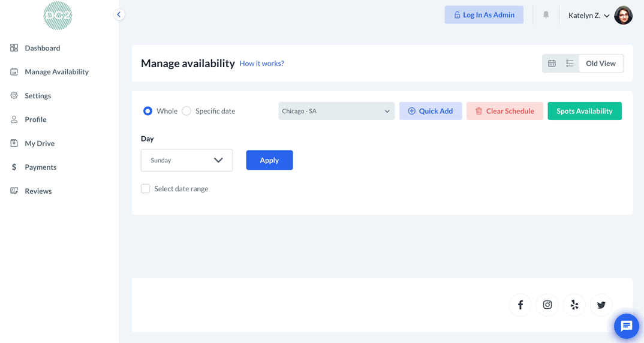Viewport: 644px width, 343px height.
Task: Switch to list view icon
Action: tap(570, 64)
